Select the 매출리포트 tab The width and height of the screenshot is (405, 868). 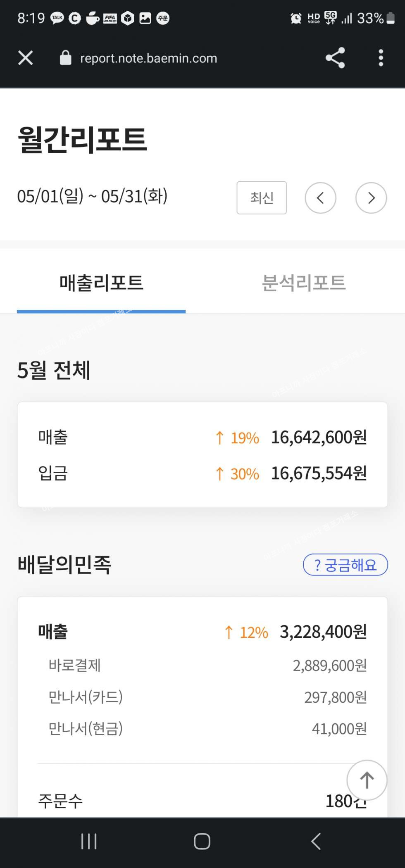(101, 283)
